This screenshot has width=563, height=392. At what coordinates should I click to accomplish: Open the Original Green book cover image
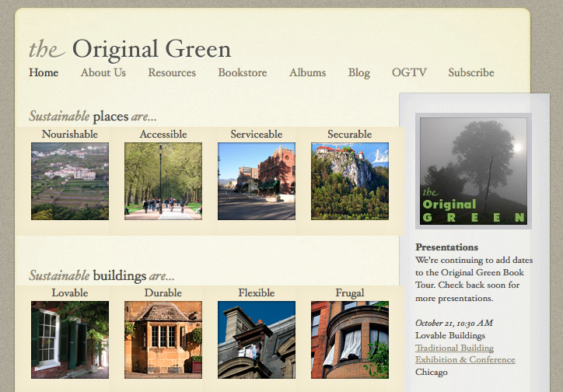tap(474, 171)
